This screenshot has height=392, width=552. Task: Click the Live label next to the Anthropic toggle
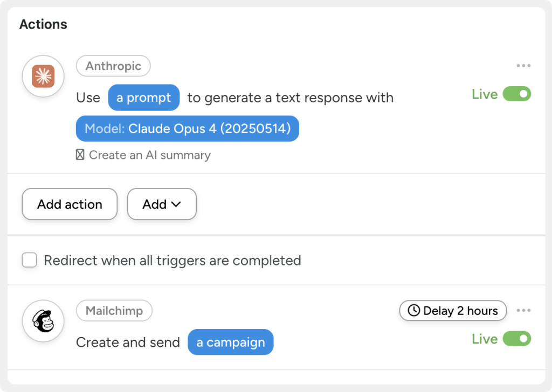(x=486, y=94)
